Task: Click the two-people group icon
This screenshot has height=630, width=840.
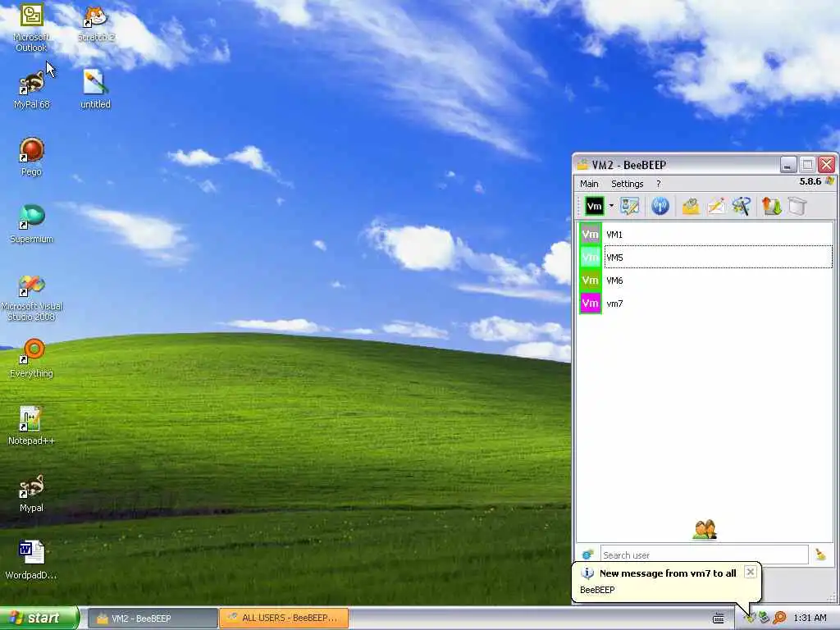Action: 705,529
